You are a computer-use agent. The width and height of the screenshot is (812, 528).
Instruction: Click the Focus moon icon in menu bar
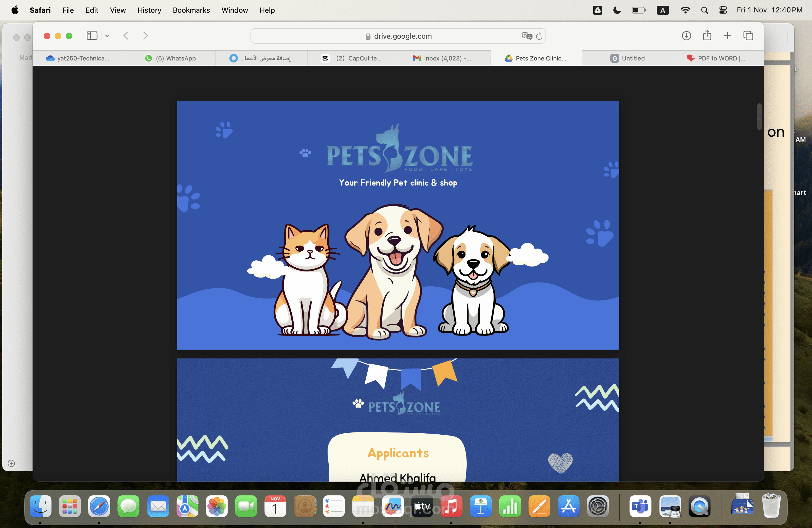click(x=617, y=10)
